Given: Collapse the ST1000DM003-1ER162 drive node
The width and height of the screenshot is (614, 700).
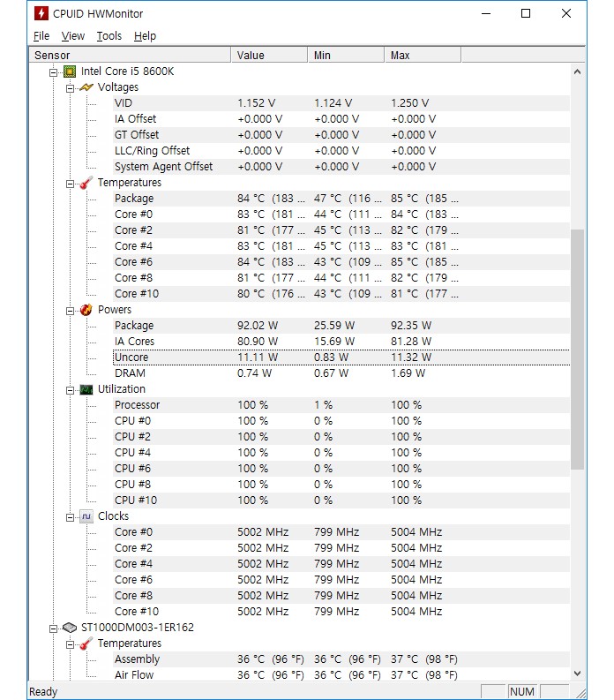Looking at the screenshot, I should pos(54,629).
